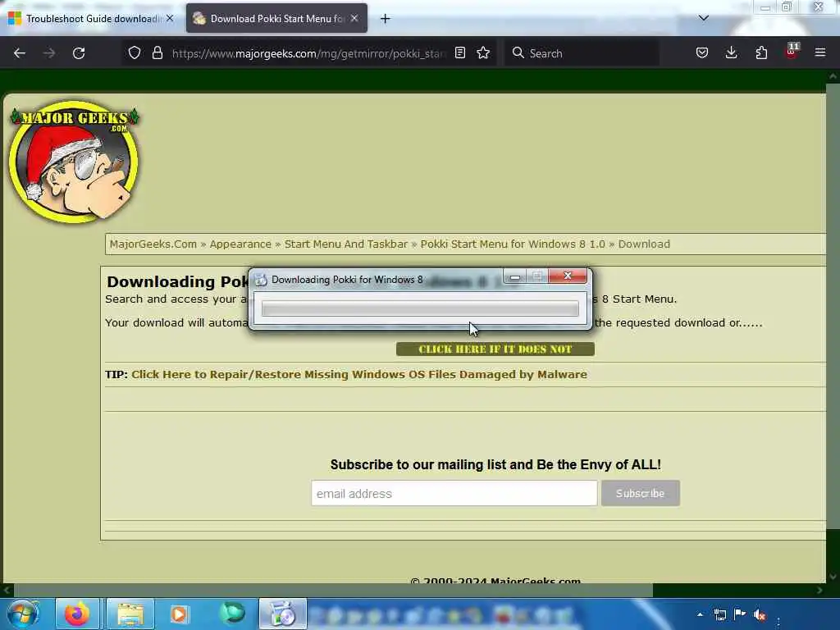Open the Repair/Restore Missing Windows OS Files link

click(x=359, y=374)
